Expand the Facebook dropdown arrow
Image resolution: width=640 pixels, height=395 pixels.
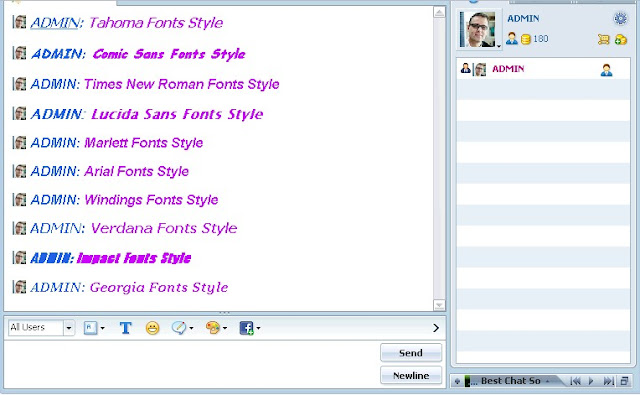(258, 328)
